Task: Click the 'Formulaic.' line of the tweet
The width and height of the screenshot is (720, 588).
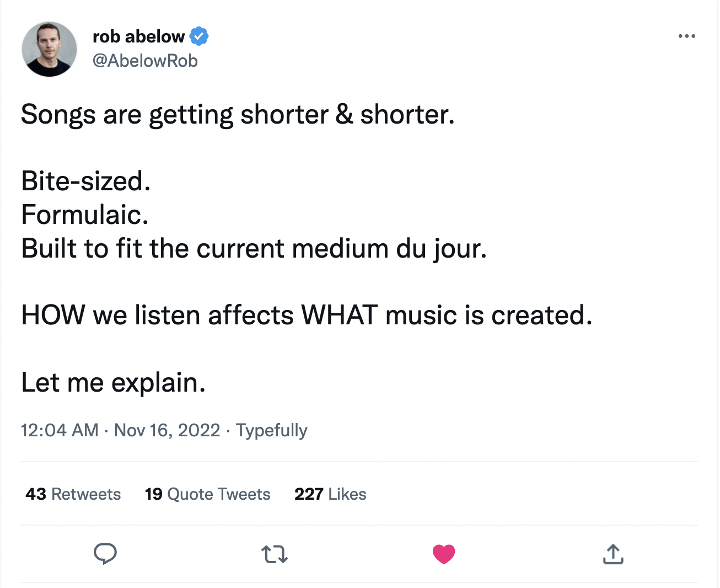Action: [84, 215]
